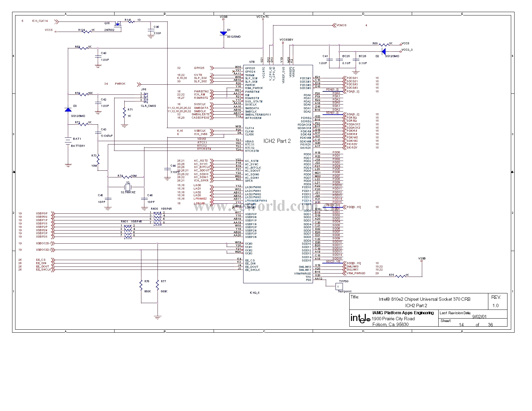
Task: Select resistor R75 near VRM_PWRGD
Action: pyautogui.click(x=400, y=276)
